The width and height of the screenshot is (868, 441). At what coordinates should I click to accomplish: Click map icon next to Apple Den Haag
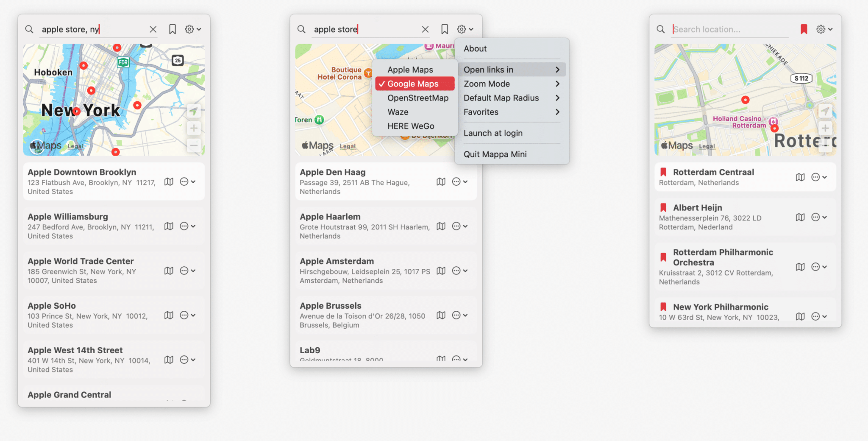(441, 181)
